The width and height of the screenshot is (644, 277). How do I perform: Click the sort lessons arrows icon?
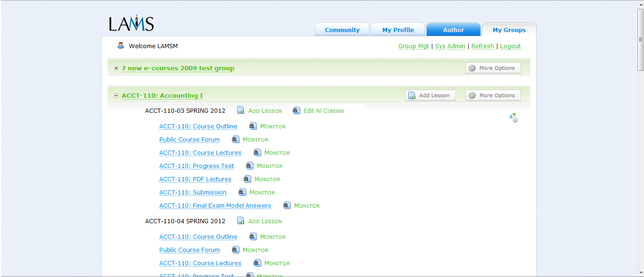pyautogui.click(x=513, y=118)
